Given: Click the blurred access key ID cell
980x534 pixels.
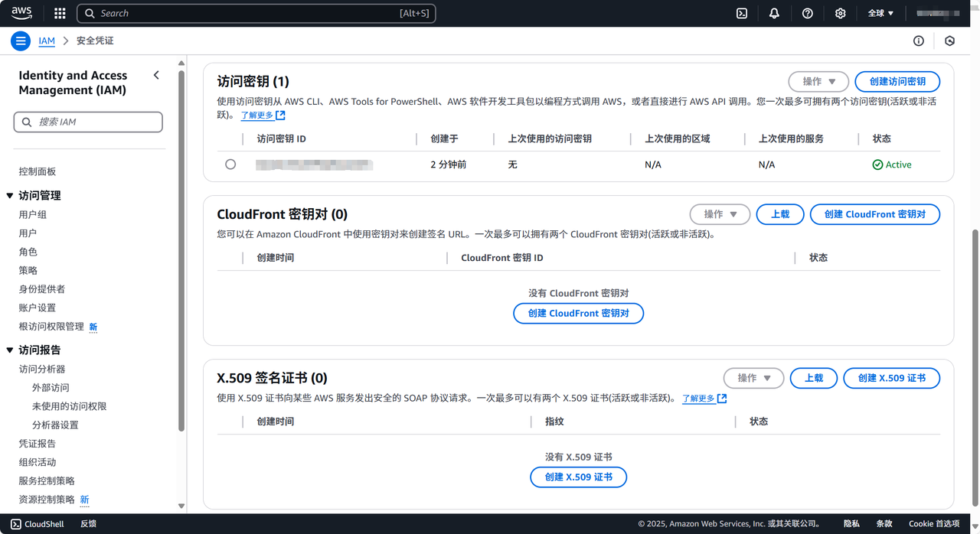Looking at the screenshot, I should click(x=314, y=164).
